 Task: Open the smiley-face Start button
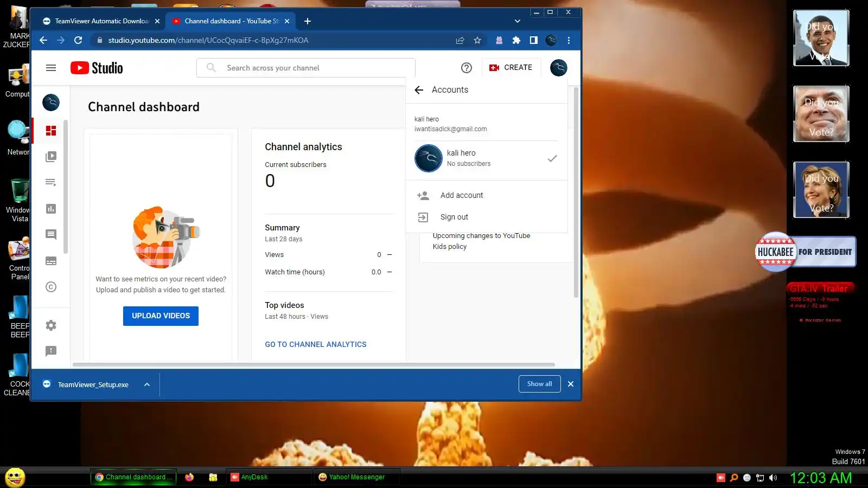(x=15, y=477)
